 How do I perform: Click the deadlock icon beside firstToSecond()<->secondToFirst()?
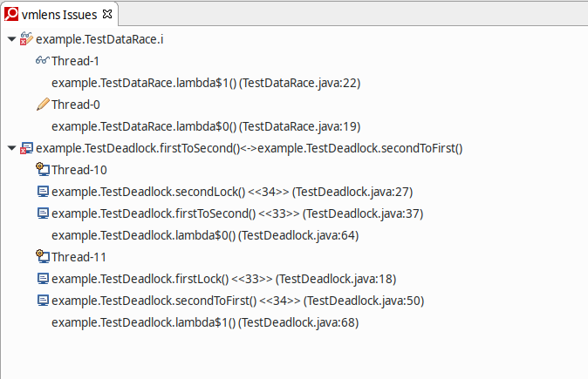tap(26, 148)
